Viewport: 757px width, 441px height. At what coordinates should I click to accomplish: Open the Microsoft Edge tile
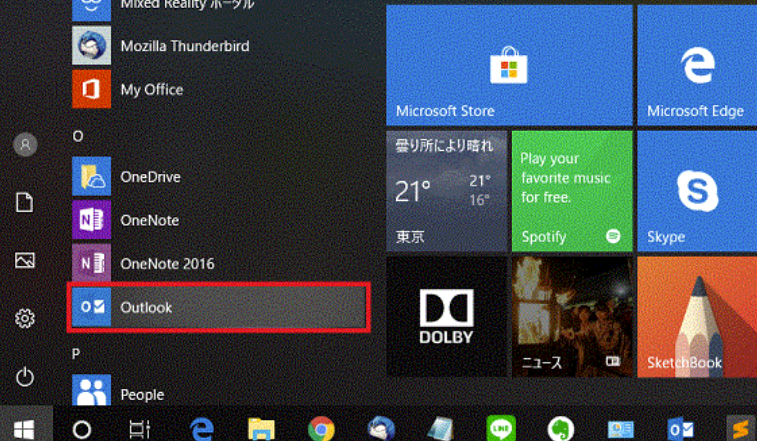click(x=697, y=65)
